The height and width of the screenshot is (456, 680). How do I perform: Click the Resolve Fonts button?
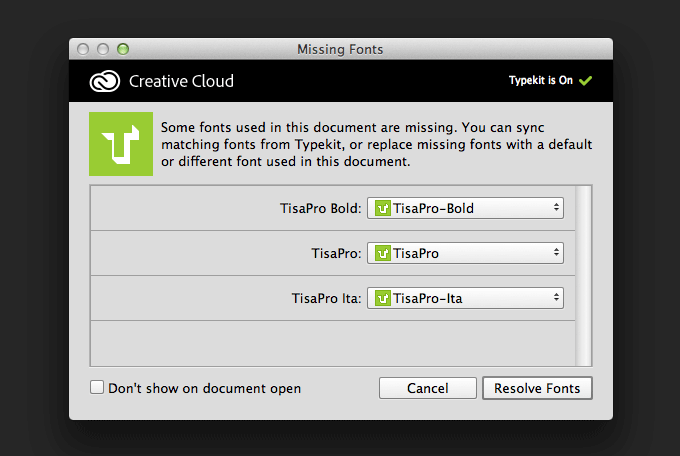point(537,388)
